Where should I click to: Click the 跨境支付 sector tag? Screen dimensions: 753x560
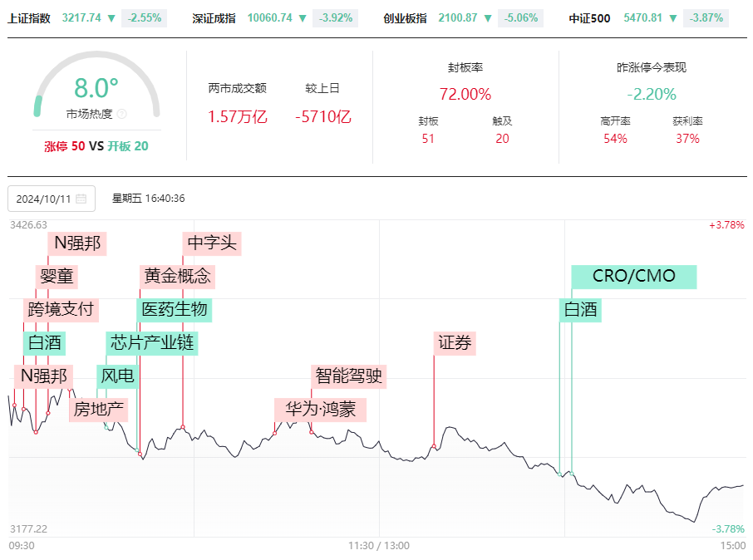click(61, 310)
